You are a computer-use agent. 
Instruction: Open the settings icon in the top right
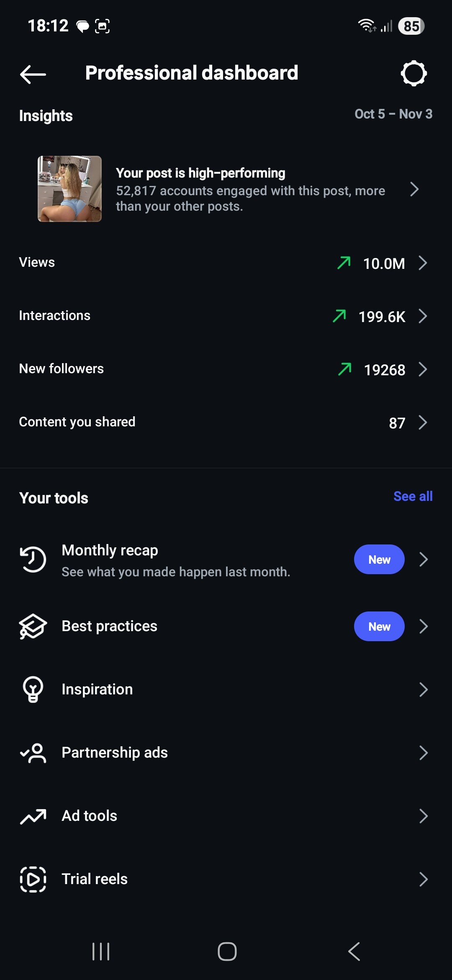coord(413,74)
